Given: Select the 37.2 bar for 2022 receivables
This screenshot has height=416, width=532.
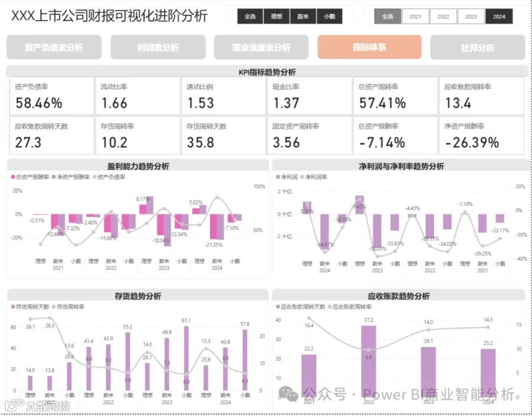Looking at the screenshot, I should tap(368, 362).
